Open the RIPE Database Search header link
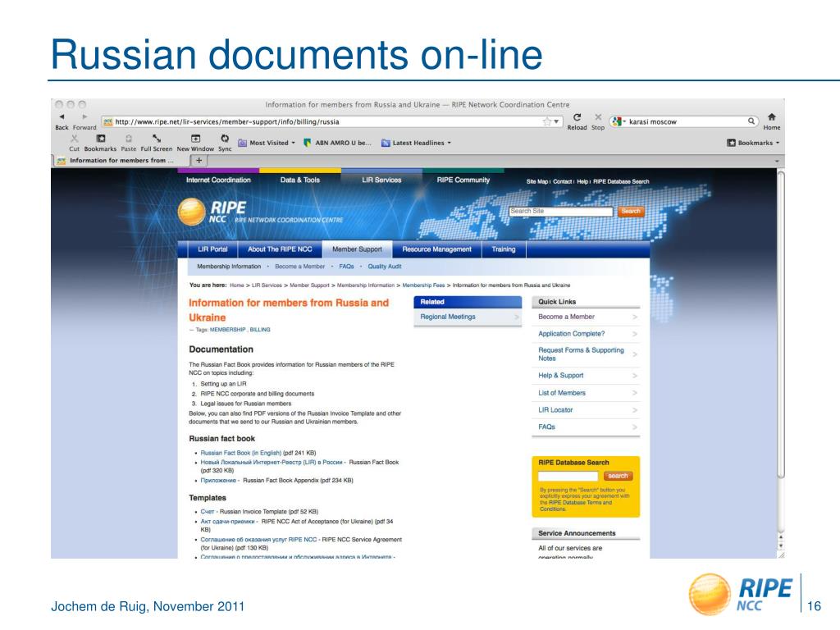 [621, 181]
